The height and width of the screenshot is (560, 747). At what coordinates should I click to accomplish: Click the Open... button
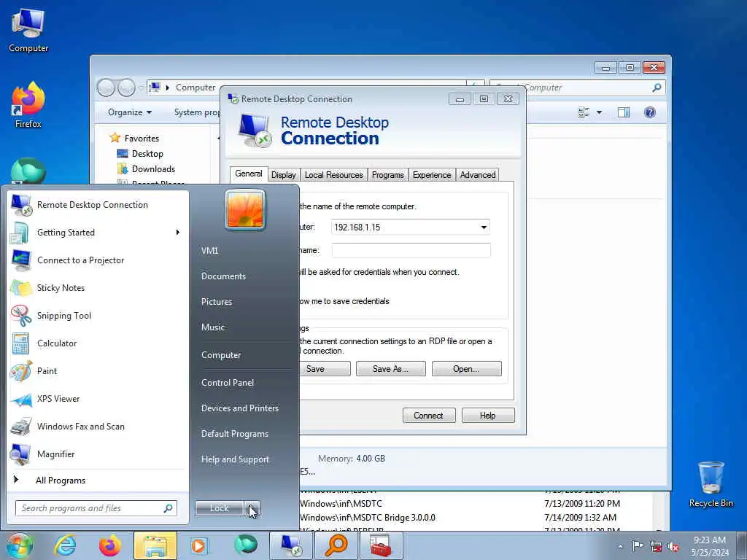click(x=466, y=368)
